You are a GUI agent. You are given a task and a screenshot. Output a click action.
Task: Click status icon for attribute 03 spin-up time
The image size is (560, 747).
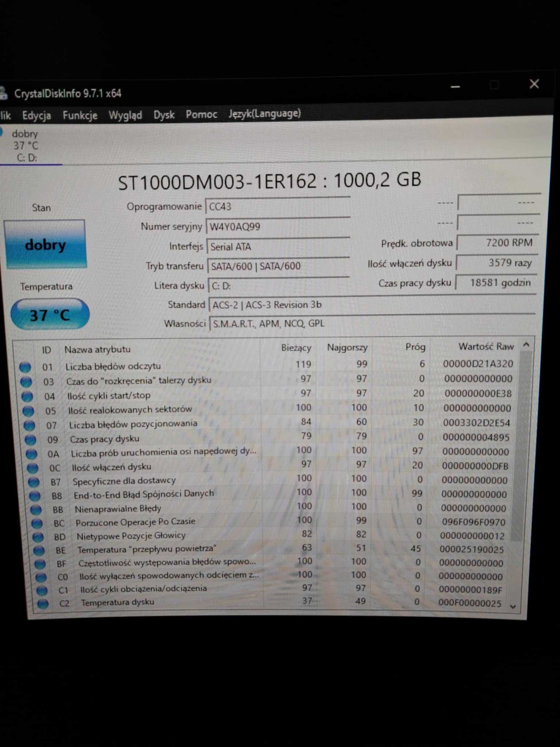point(26,382)
